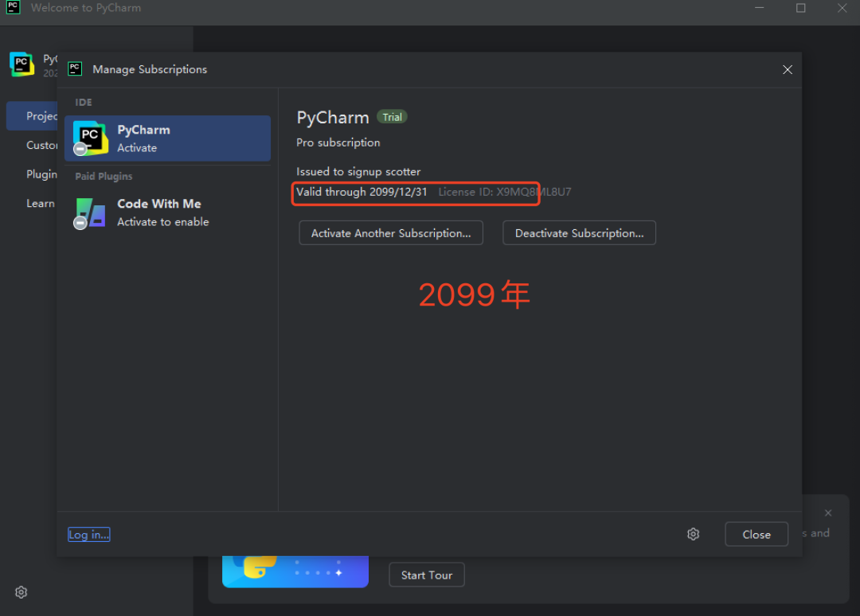Minimize the Welcome to PyCharm window

[x=759, y=8]
